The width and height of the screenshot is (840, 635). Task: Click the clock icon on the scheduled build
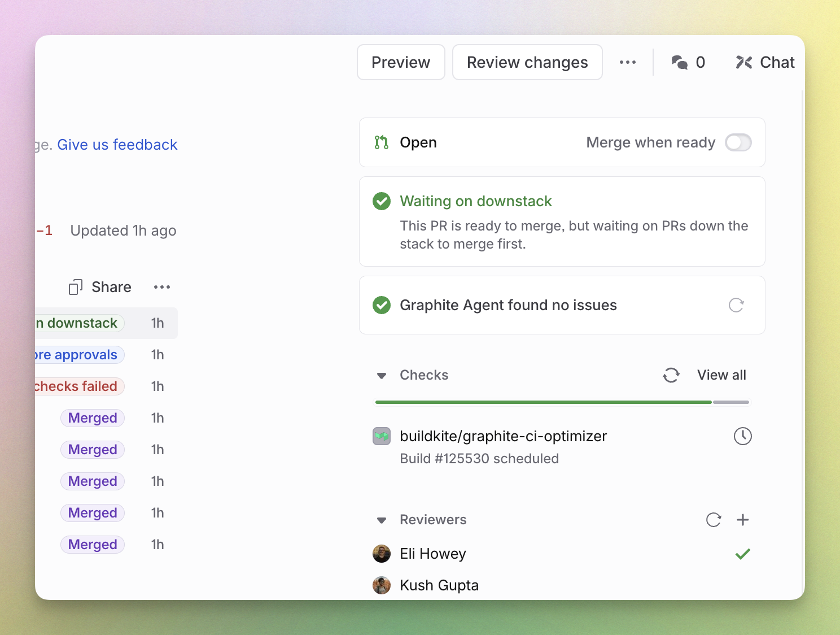click(743, 436)
